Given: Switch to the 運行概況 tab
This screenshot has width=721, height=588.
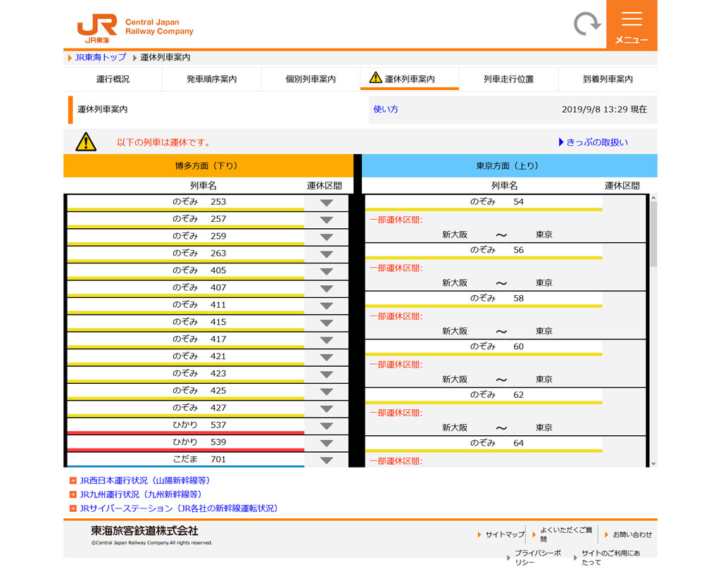Looking at the screenshot, I should pos(113,80).
